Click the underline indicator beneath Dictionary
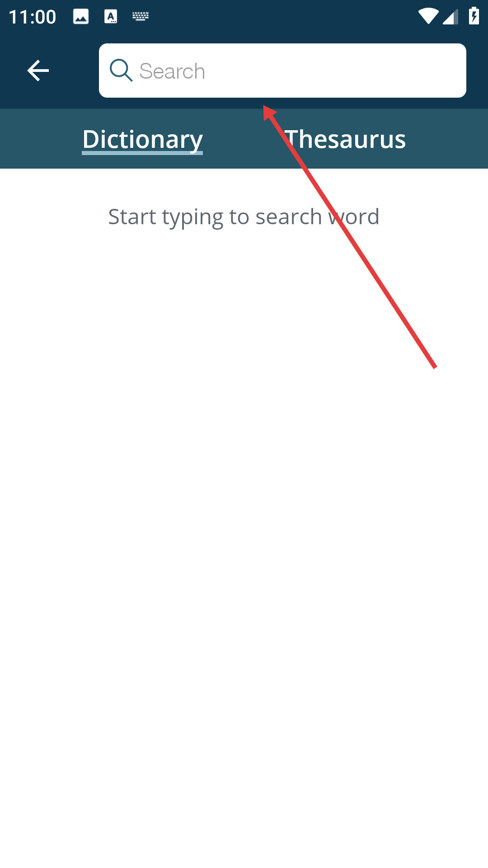This screenshot has width=488, height=868. (142, 153)
